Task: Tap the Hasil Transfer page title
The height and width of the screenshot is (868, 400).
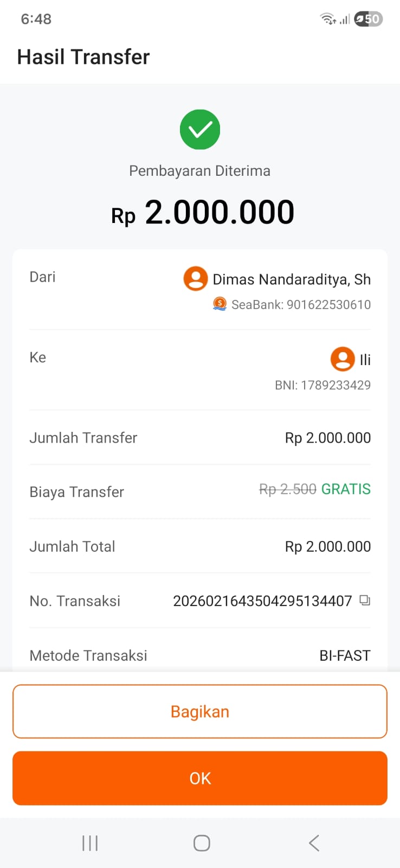Action: (x=83, y=57)
